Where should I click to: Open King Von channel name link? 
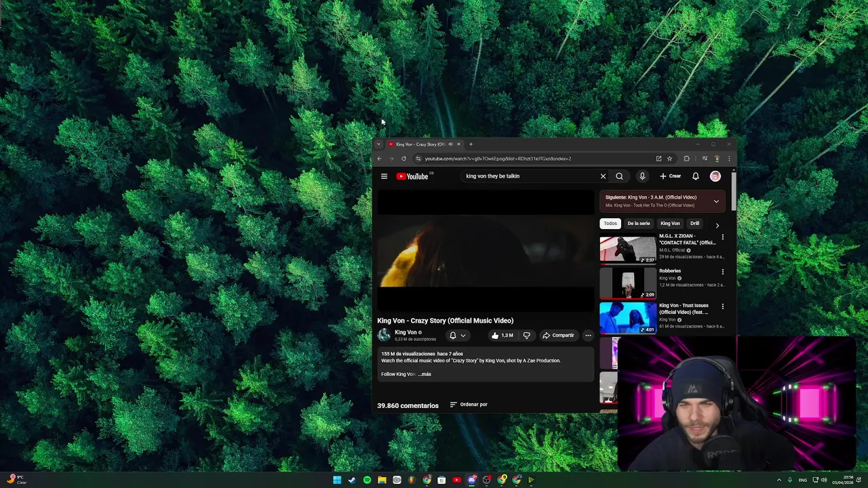[x=406, y=332]
